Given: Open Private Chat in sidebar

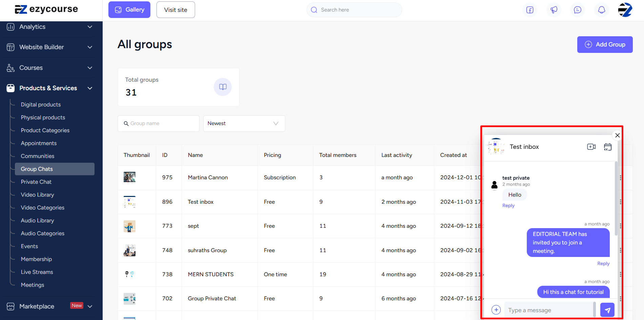Looking at the screenshot, I should tap(36, 182).
